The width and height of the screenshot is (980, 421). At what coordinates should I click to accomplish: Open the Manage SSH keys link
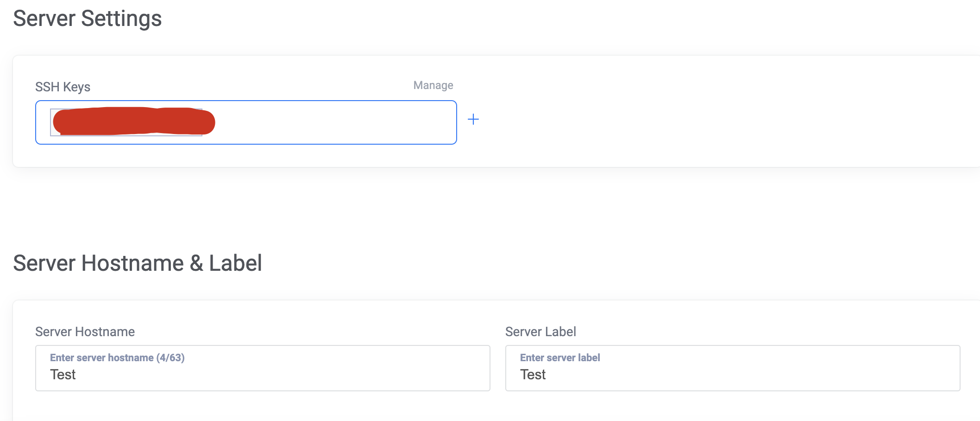click(x=433, y=85)
